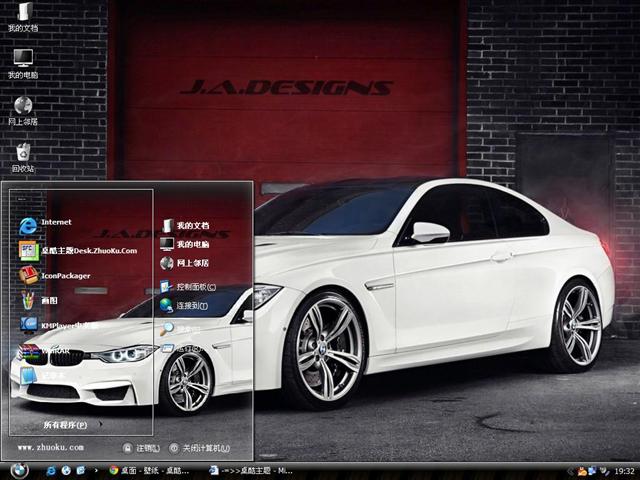The height and width of the screenshot is (480, 640).
Task: Open the 画图 Paint program
Action: [x=48, y=300]
